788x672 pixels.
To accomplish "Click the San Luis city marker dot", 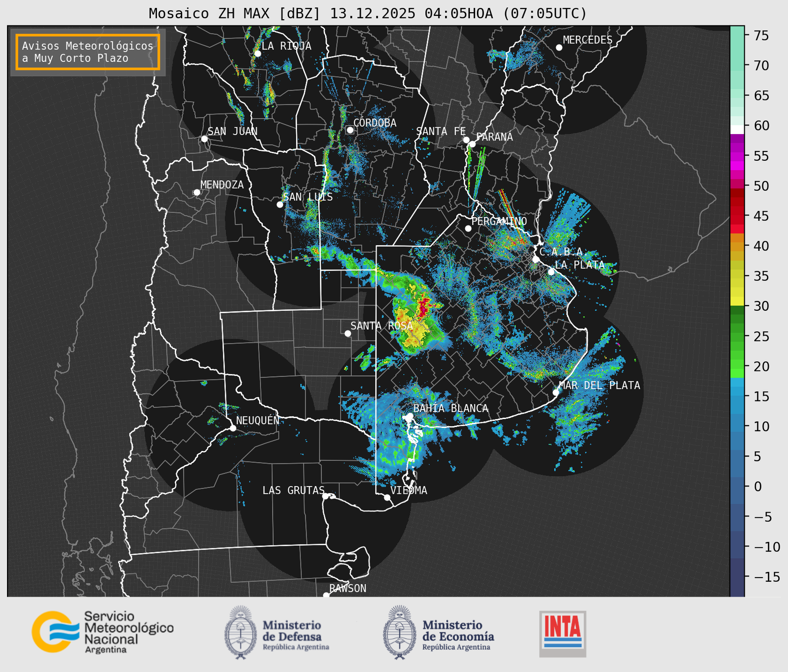I will [280, 205].
